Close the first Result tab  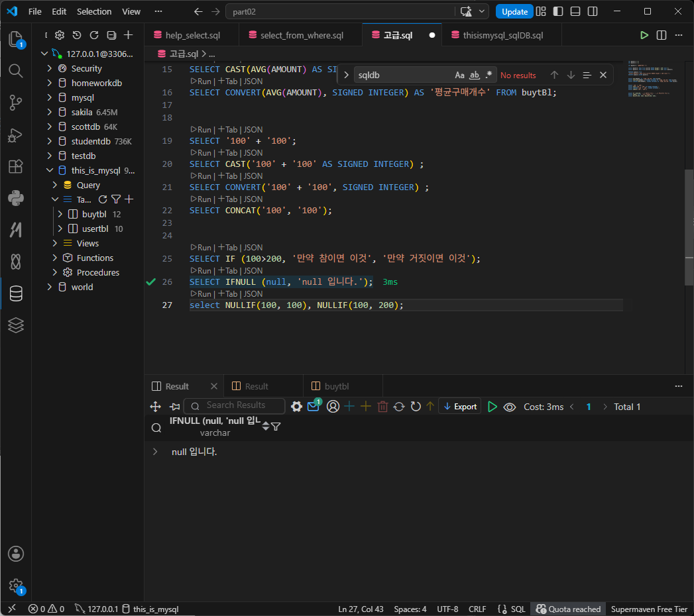[214, 387]
